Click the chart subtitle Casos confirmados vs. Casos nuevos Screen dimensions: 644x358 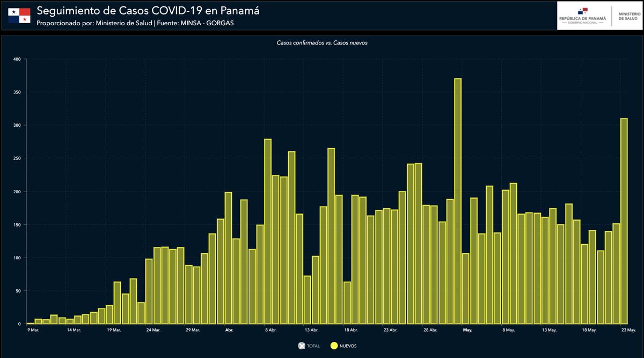(x=321, y=42)
